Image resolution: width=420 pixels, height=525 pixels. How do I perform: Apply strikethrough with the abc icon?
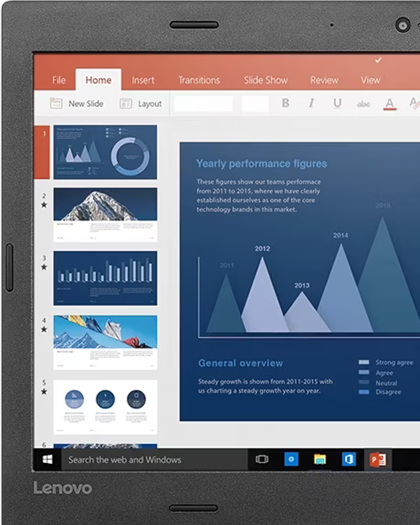pos(363,104)
